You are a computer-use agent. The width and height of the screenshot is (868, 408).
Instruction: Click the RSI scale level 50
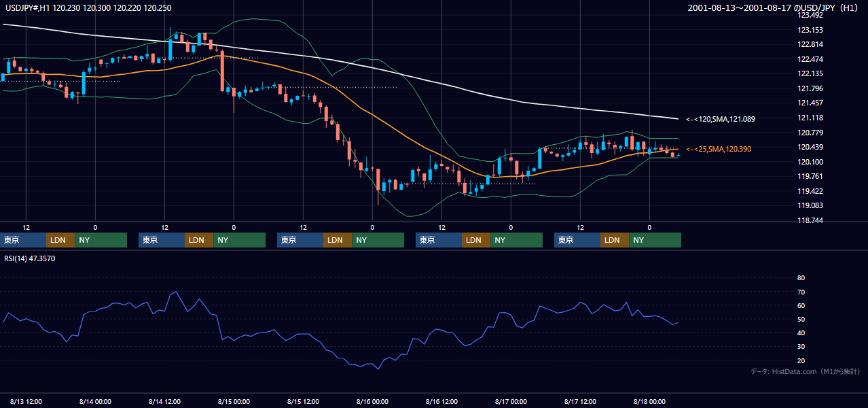pyautogui.click(x=801, y=319)
